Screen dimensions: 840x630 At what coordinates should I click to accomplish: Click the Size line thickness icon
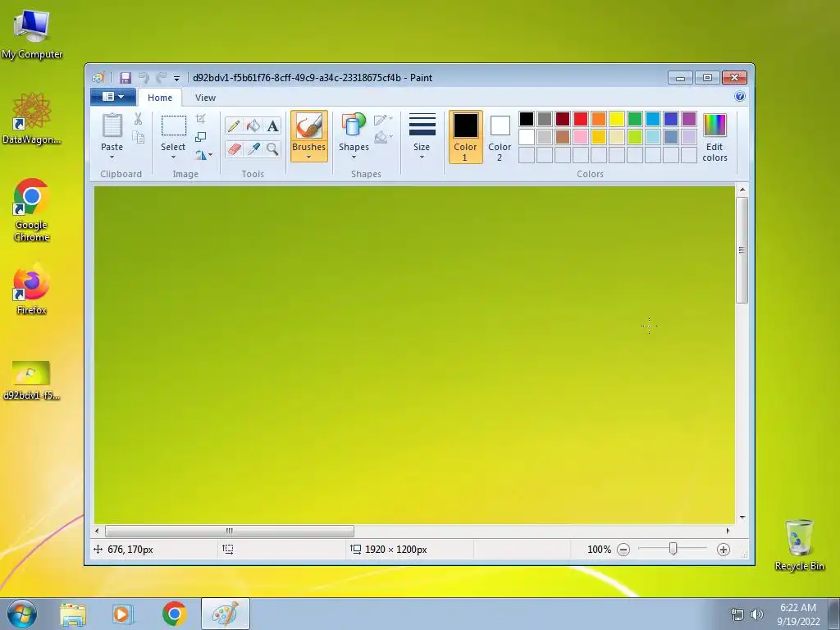click(422, 125)
